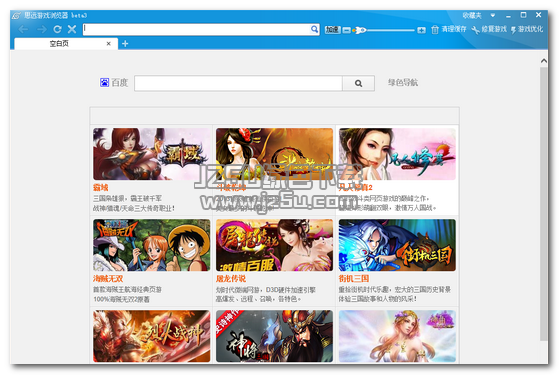Stop loading with the X icon
This screenshot has height=375, width=559.
72,29
